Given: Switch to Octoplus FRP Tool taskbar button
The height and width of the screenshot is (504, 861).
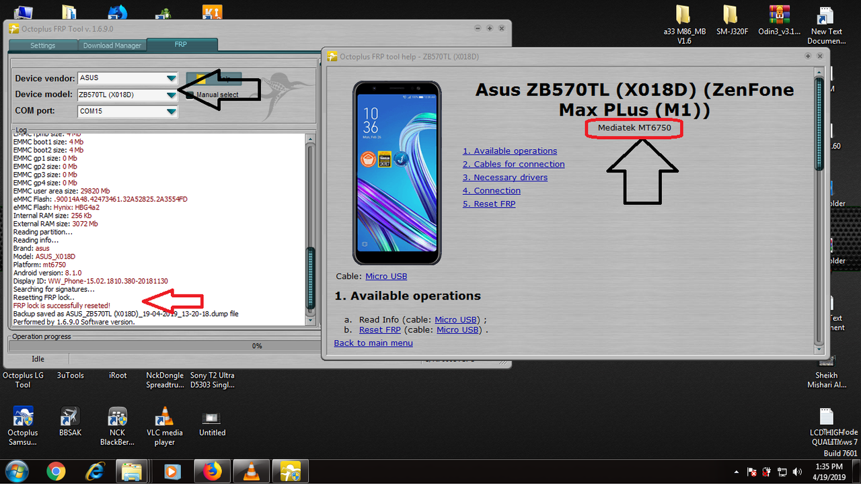Looking at the screenshot, I should 290,472.
